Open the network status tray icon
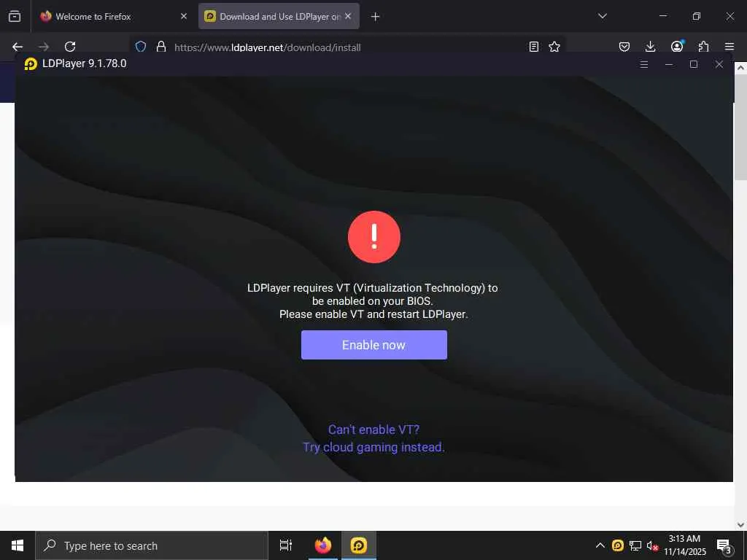The image size is (747, 560). point(635,545)
